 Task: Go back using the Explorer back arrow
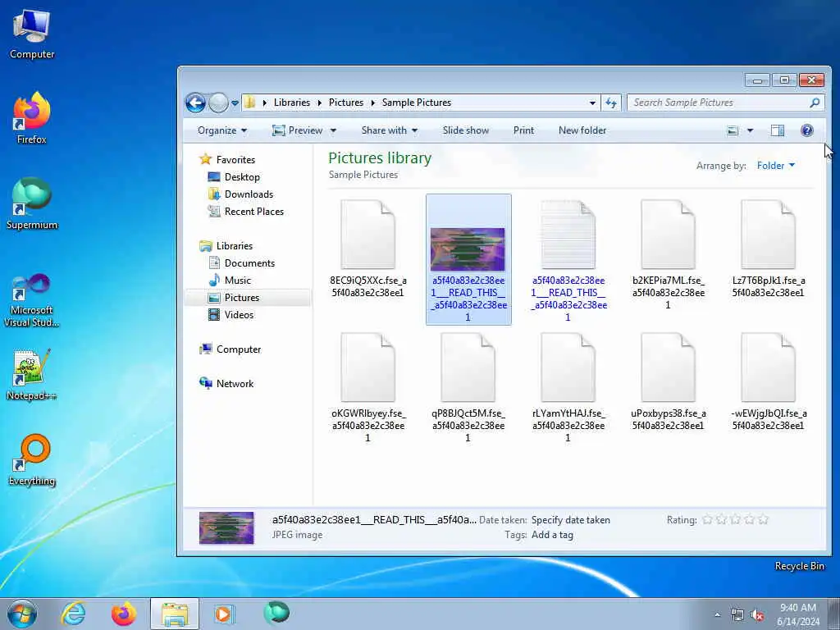(x=195, y=103)
